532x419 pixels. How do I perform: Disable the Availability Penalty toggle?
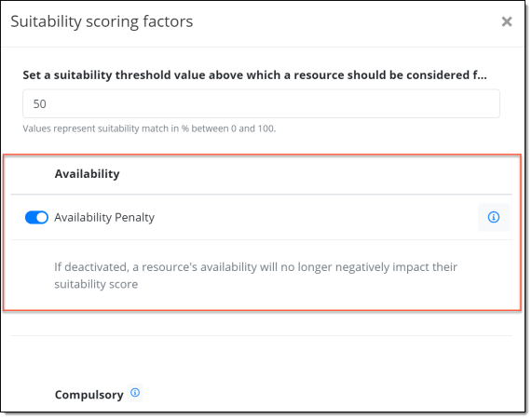point(36,217)
